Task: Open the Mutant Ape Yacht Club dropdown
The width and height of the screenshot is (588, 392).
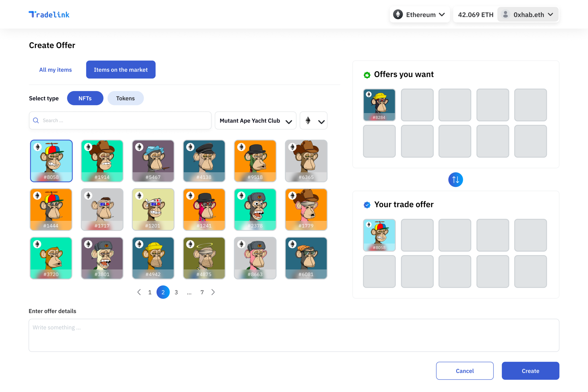Action: 255,121
